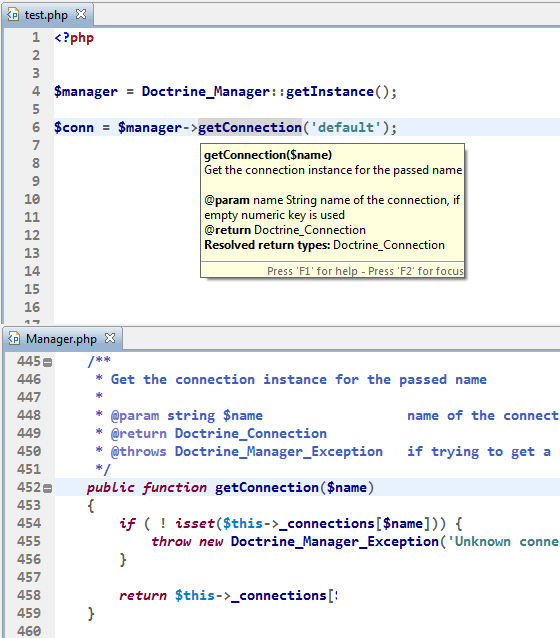The height and width of the screenshot is (638, 560).
Task: Click the $conn variable on line 6
Action: point(74,127)
